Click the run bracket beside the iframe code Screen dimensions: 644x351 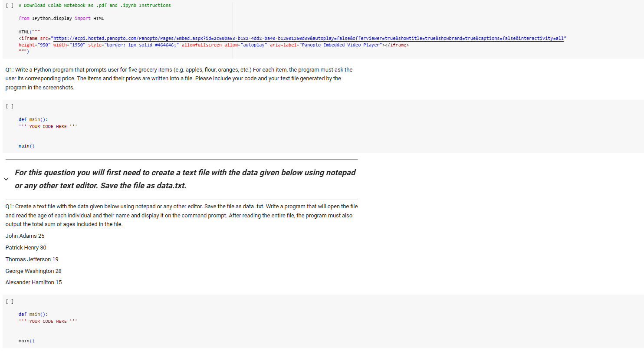(x=9, y=5)
